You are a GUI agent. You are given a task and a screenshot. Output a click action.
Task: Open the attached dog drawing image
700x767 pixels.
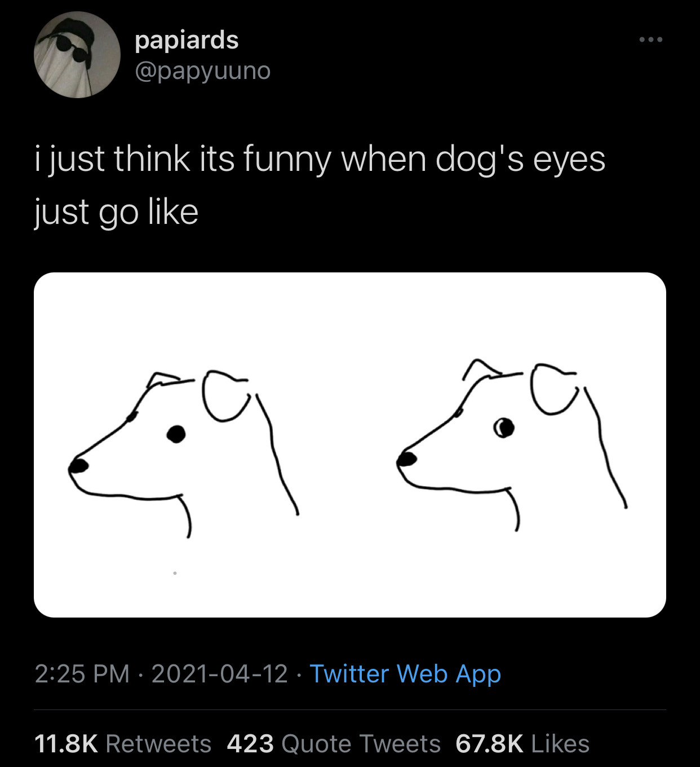(x=350, y=444)
